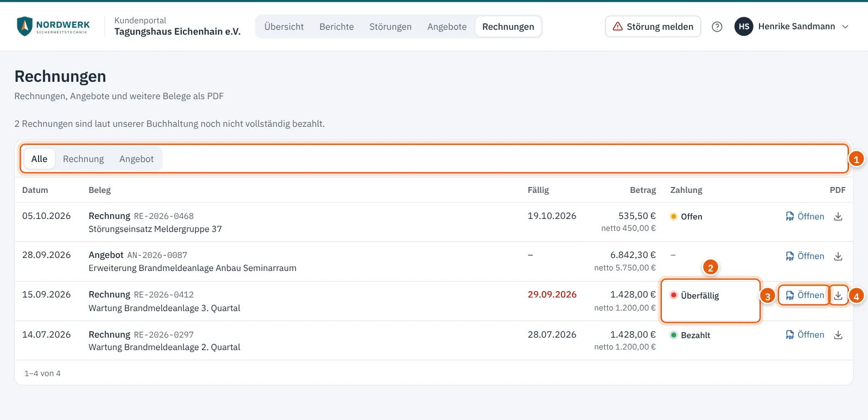The height and width of the screenshot is (420, 868).
Task: Click the HS user avatar
Action: 744,27
